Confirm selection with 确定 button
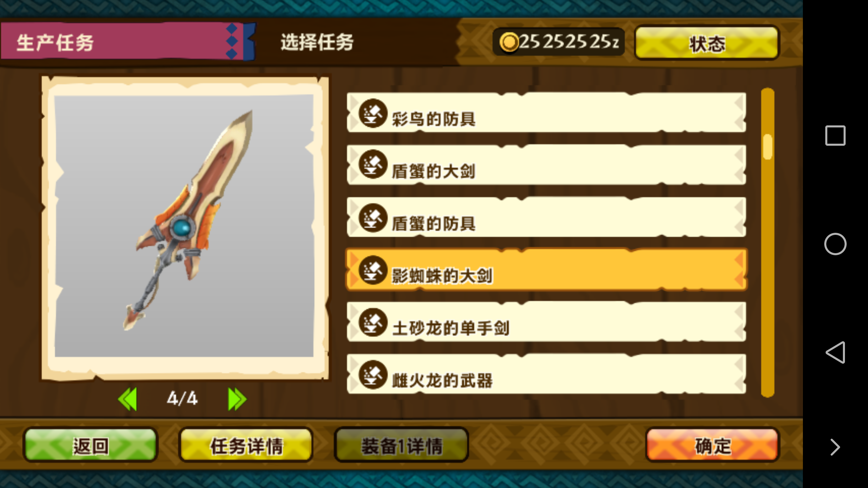Image resolution: width=868 pixels, height=488 pixels. click(713, 445)
